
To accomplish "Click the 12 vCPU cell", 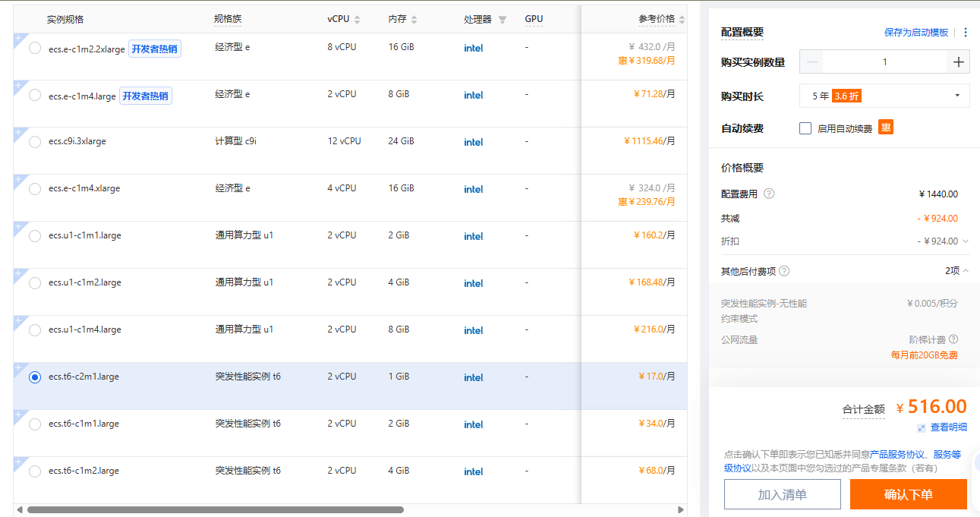I will (x=345, y=141).
